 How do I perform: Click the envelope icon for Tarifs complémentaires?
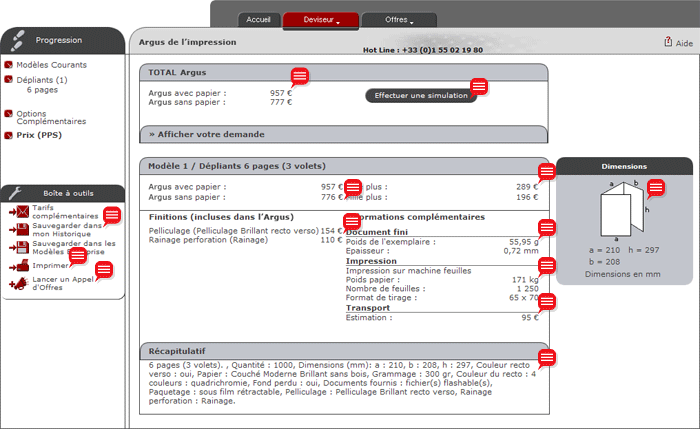tap(19, 212)
